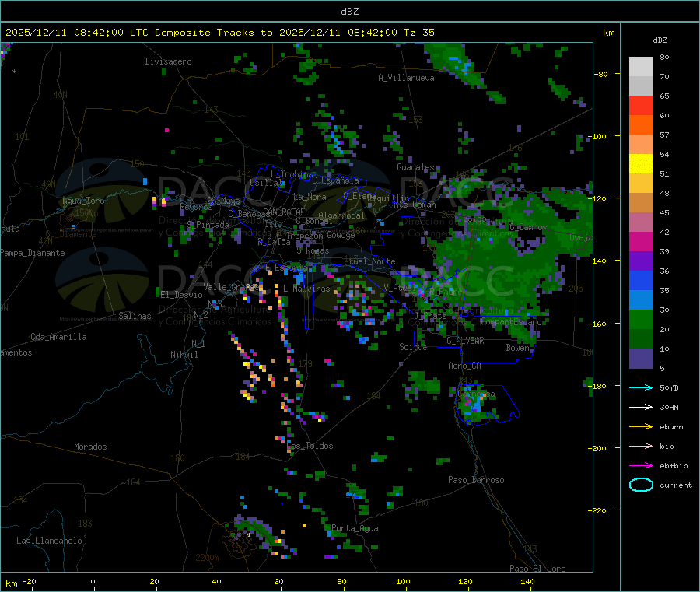Click the 'Pampa_Diamante' map label
The height and width of the screenshot is (592, 700).
[x=32, y=253]
